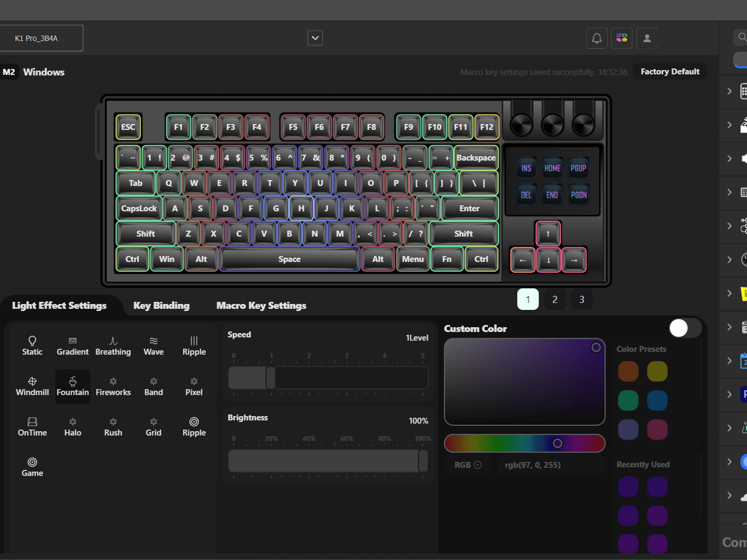Click the saturation picker handle in gradient box
The width and height of the screenshot is (747, 560).
coord(596,347)
